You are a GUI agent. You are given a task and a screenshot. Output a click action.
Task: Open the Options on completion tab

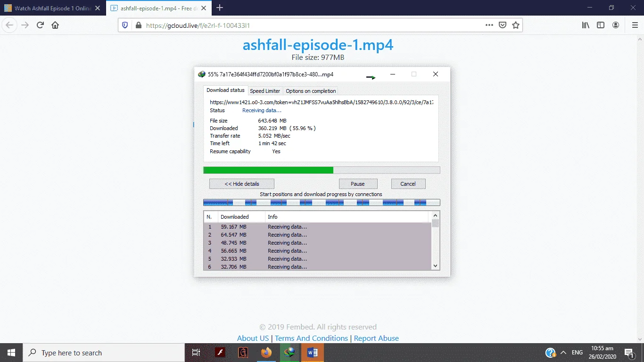tap(311, 91)
